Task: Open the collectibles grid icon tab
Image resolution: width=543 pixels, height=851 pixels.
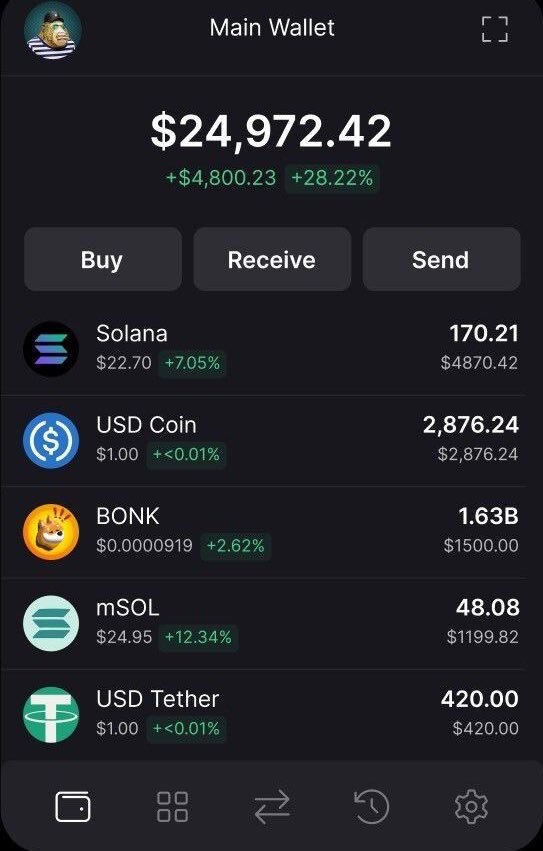Action: (172, 806)
